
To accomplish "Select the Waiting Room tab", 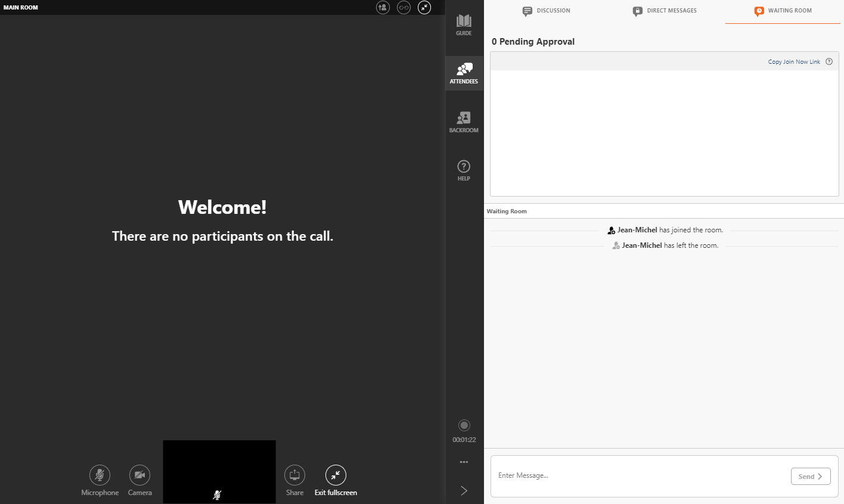I will (x=783, y=11).
